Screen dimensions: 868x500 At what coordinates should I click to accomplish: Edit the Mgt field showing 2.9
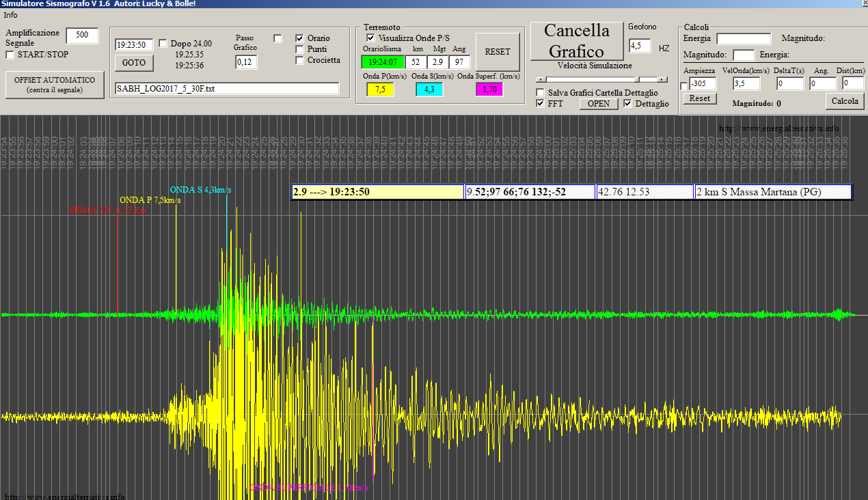[437, 62]
